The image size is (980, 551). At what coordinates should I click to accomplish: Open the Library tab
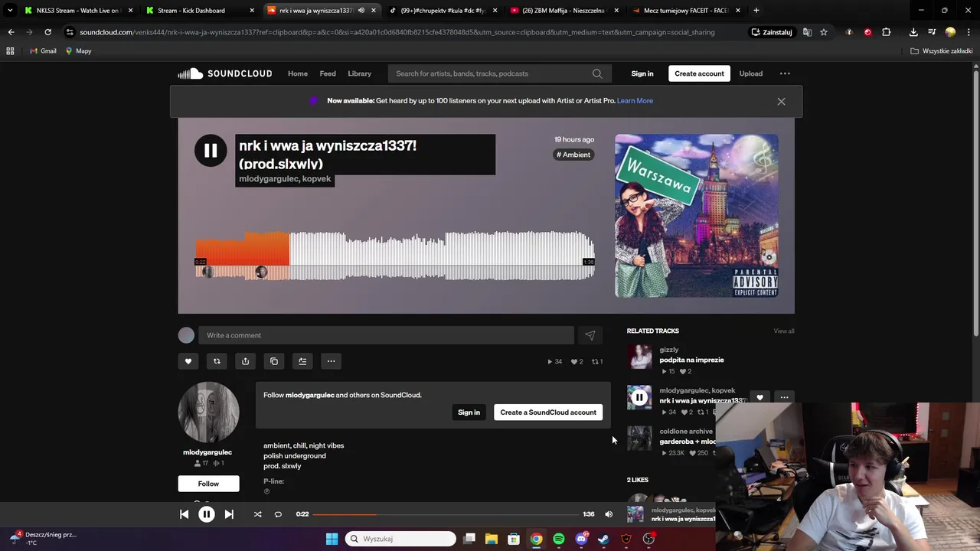point(359,73)
